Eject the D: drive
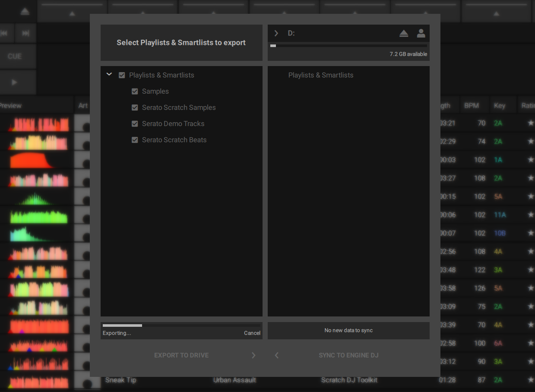 coord(404,33)
